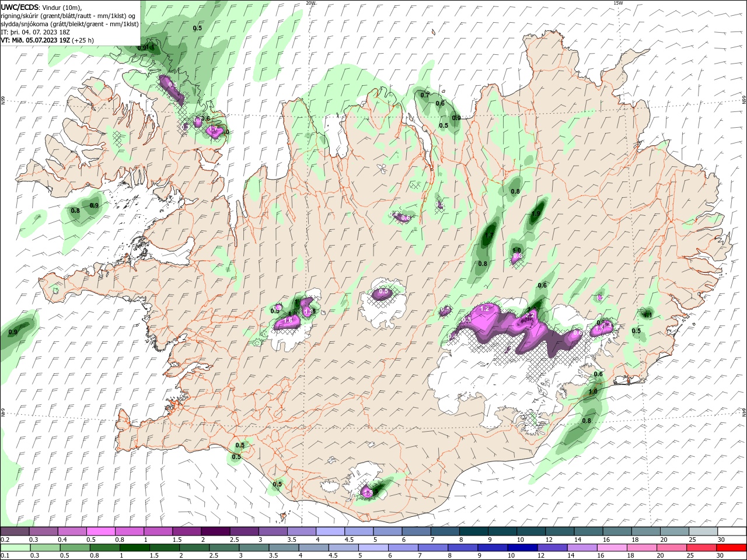Select the bright red rain swatch above 30
The width and height of the screenshot is (747, 560).
(x=732, y=548)
